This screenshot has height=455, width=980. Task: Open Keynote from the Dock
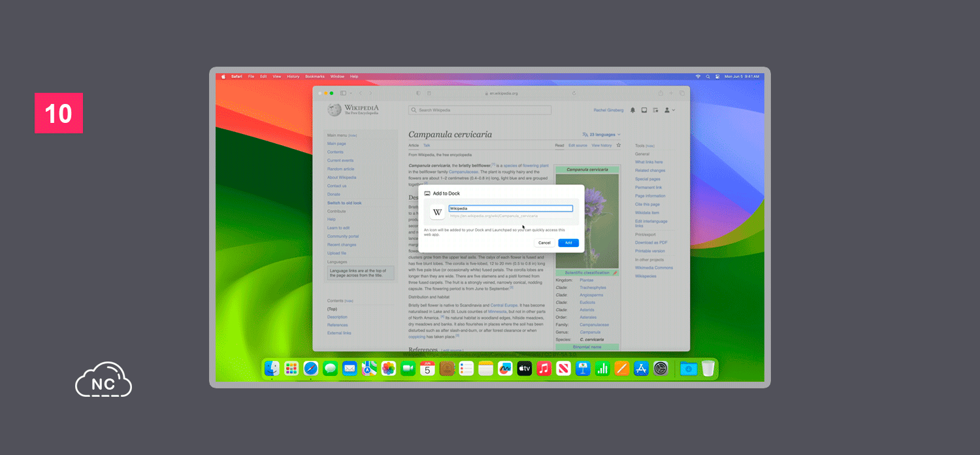point(583,369)
